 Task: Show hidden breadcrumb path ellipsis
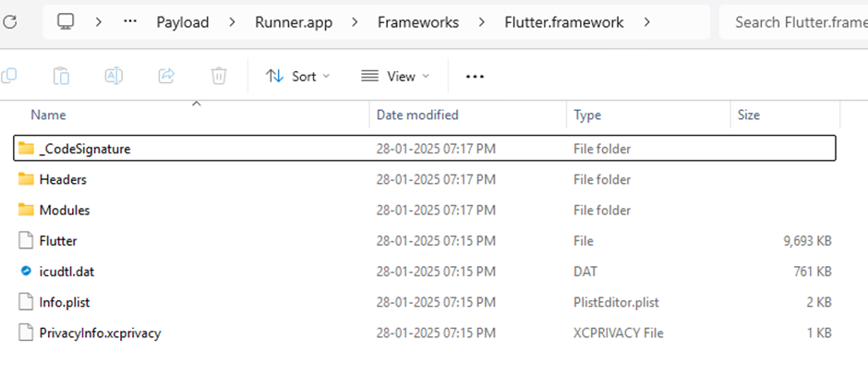point(131,22)
